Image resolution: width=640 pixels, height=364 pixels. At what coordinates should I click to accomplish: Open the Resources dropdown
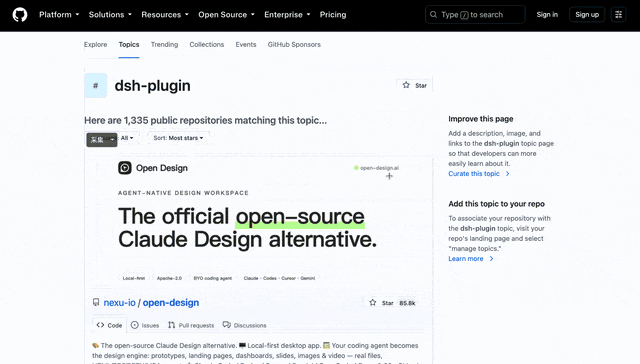point(165,15)
